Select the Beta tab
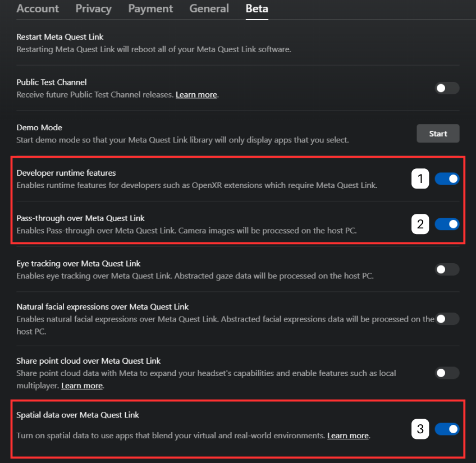 [257, 8]
